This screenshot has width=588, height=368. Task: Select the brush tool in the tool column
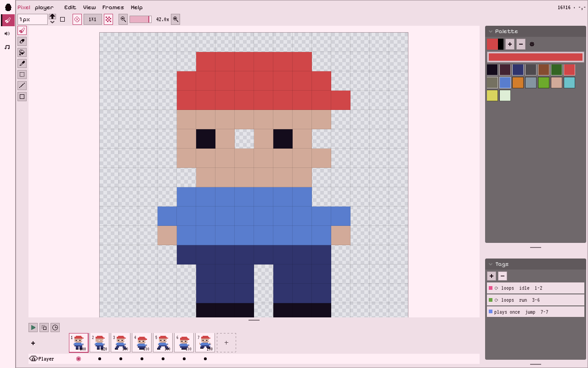pos(22,30)
